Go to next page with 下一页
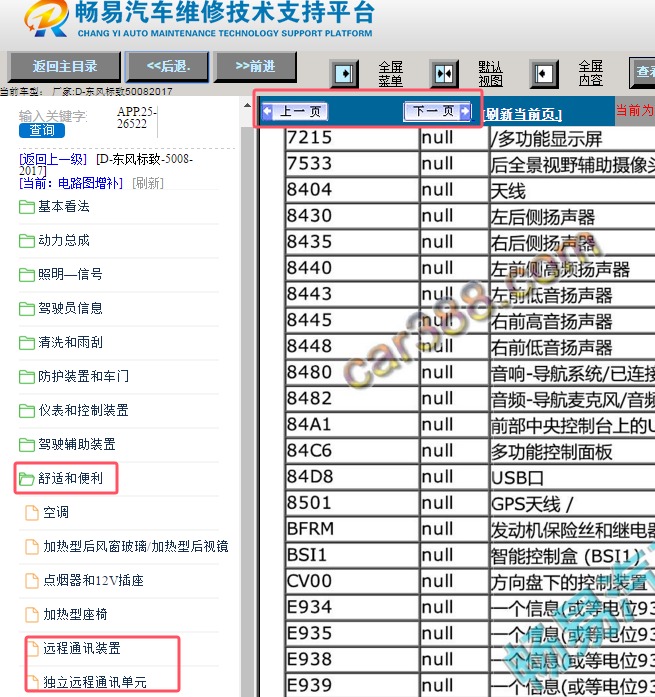Viewport: 655px width, 697px height. (438, 111)
